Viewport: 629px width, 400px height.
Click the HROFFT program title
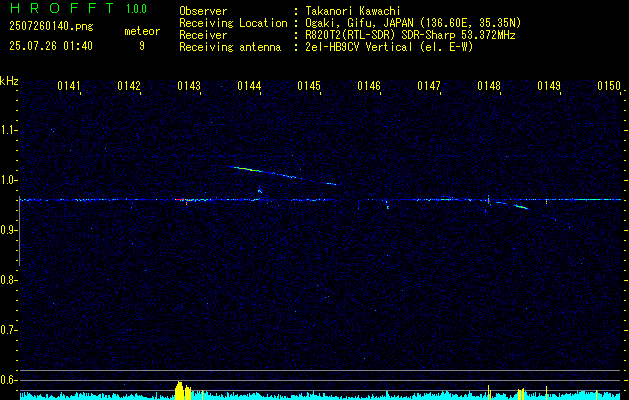(x=62, y=8)
